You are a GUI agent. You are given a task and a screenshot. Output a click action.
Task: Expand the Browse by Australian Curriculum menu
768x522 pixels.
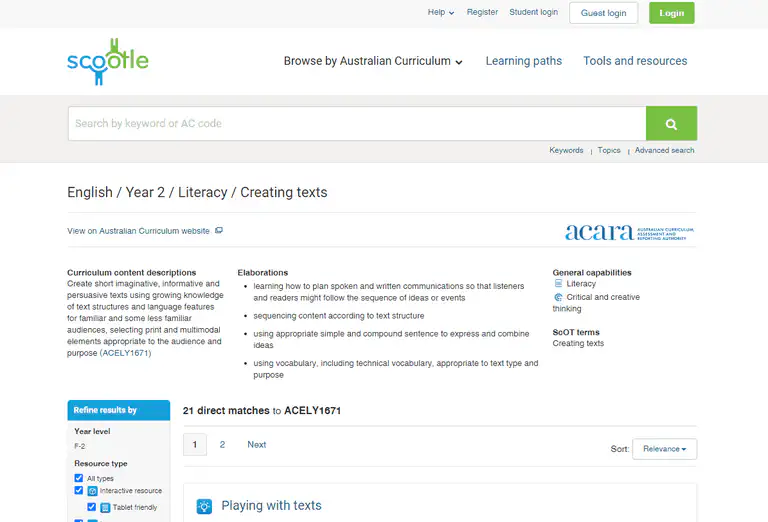tap(373, 61)
